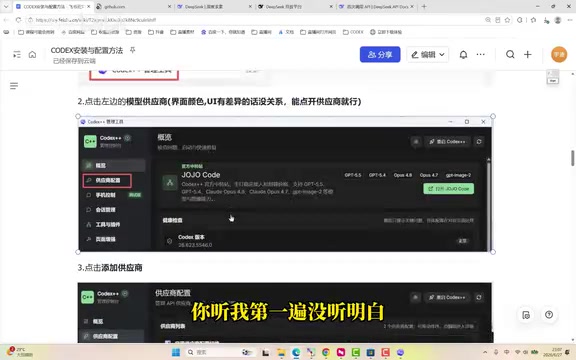Open the Feishu document search magnifier
The height and width of the screenshot is (360, 576).
tap(510, 54)
